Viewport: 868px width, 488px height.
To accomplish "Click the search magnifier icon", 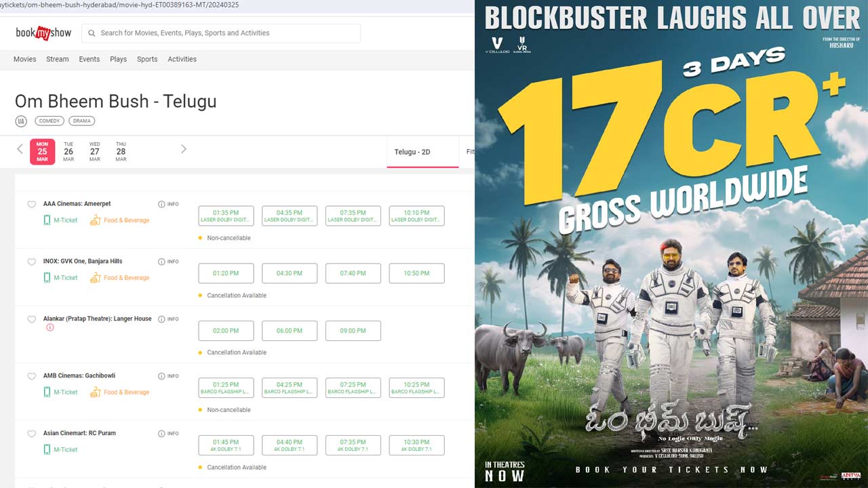I will (x=91, y=33).
